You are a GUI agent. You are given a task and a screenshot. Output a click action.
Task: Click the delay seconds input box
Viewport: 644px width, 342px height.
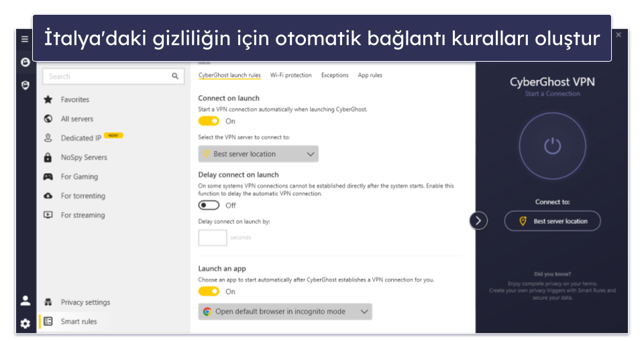click(213, 237)
